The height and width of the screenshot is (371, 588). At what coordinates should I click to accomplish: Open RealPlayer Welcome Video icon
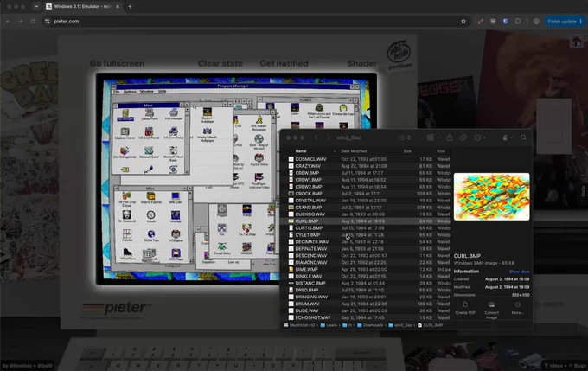tap(259, 181)
